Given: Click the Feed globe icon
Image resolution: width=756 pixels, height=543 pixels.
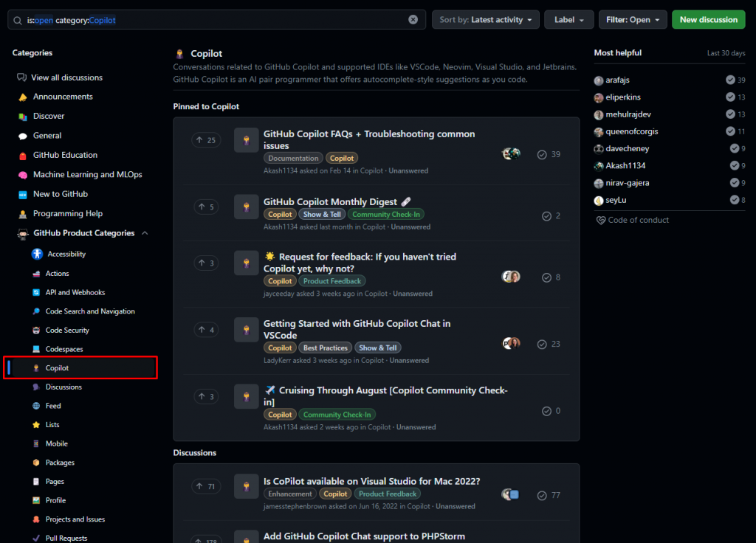Looking at the screenshot, I should [36, 407].
